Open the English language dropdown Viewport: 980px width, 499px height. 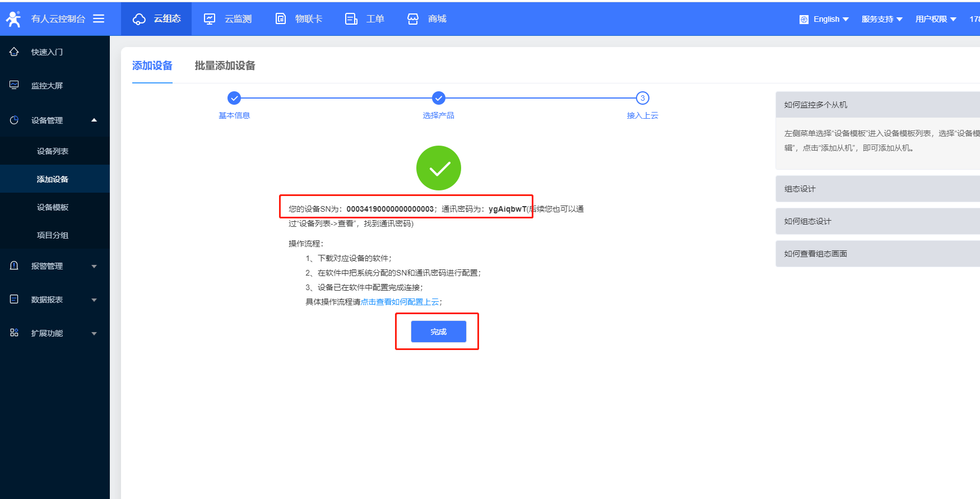(824, 19)
